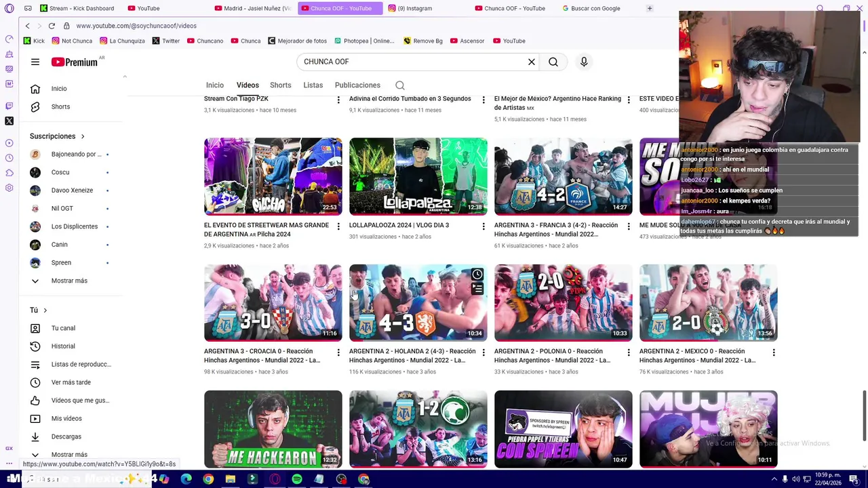The image size is (868, 488).
Task: Open options for Lollapalooza 2024 vlog video
Action: click(x=484, y=226)
